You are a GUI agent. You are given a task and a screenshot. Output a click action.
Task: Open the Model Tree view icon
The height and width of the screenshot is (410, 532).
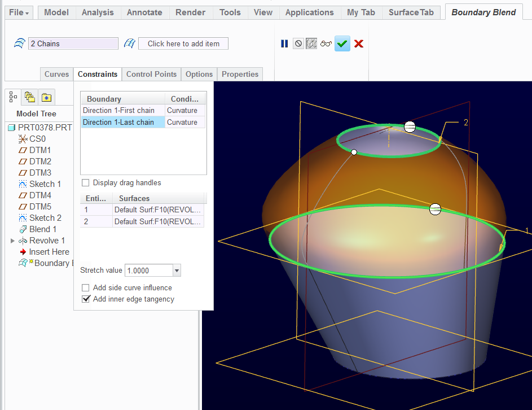coord(13,97)
